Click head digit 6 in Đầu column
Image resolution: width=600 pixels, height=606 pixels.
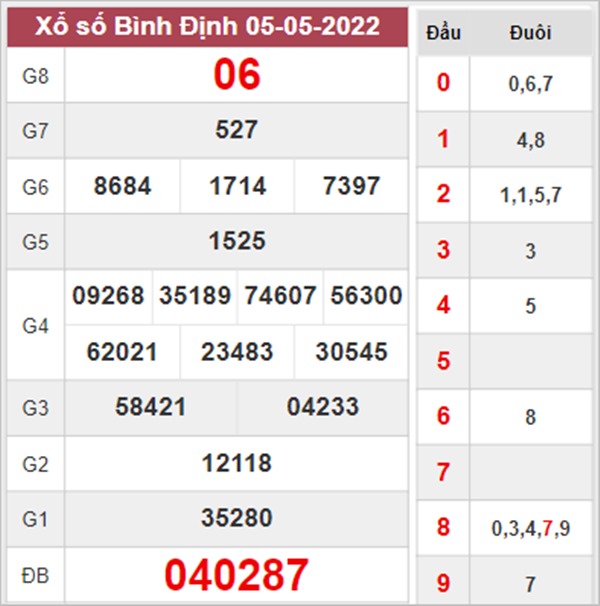click(x=443, y=416)
